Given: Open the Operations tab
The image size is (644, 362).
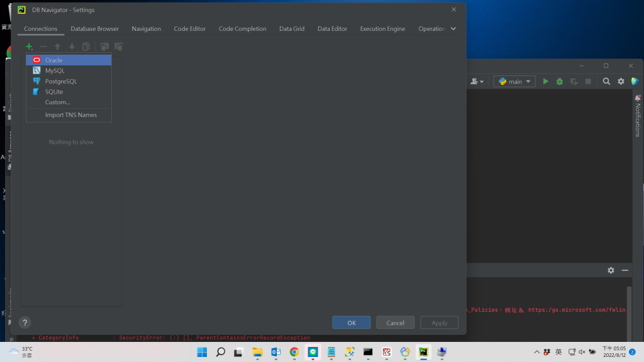Looking at the screenshot, I should point(431,29).
